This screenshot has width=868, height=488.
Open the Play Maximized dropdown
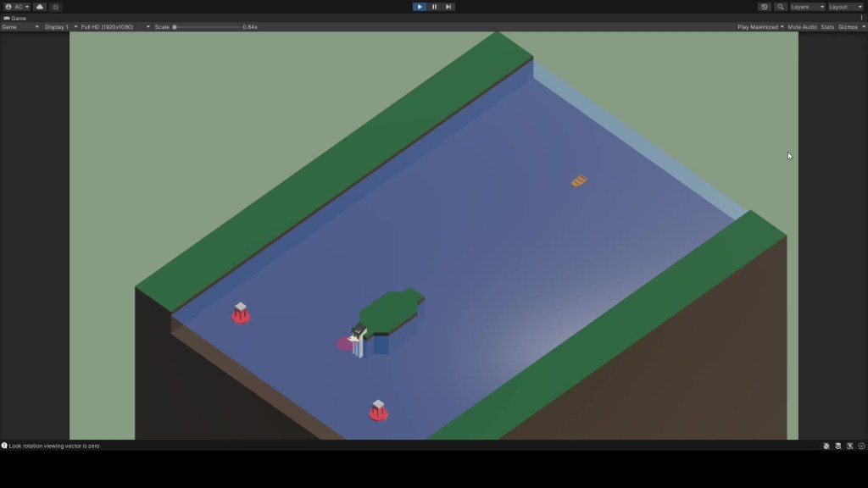coord(760,27)
